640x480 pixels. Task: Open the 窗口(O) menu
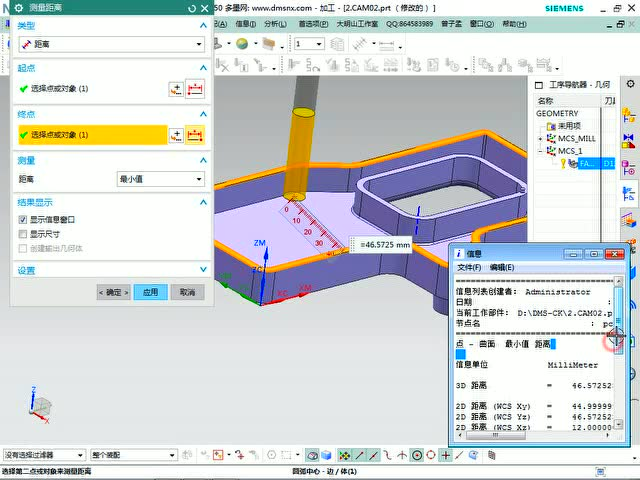482,24
